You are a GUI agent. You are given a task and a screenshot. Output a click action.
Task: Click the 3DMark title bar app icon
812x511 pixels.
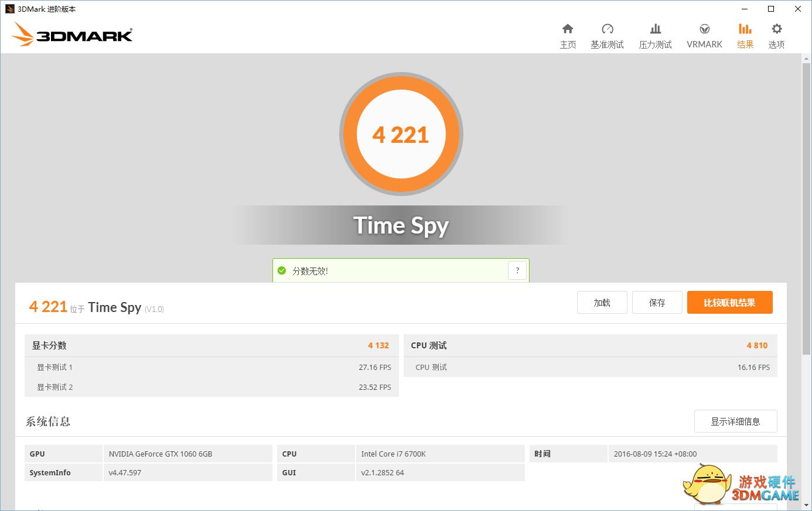coord(10,9)
